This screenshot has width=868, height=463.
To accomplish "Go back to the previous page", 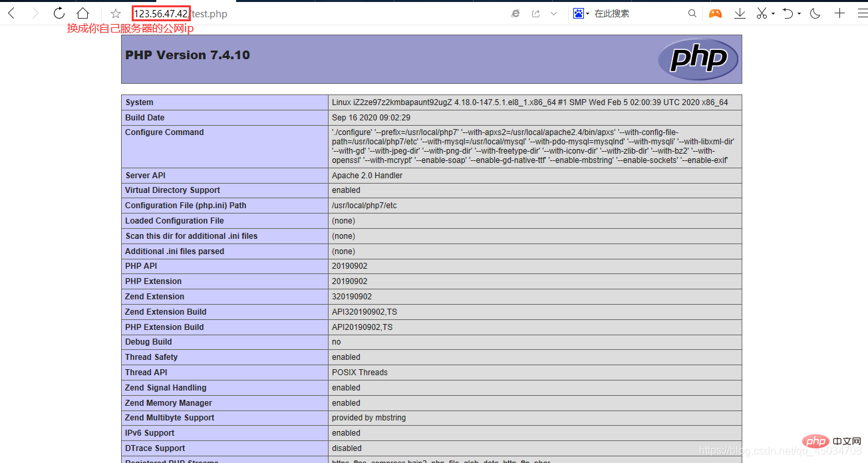I will click(11, 13).
